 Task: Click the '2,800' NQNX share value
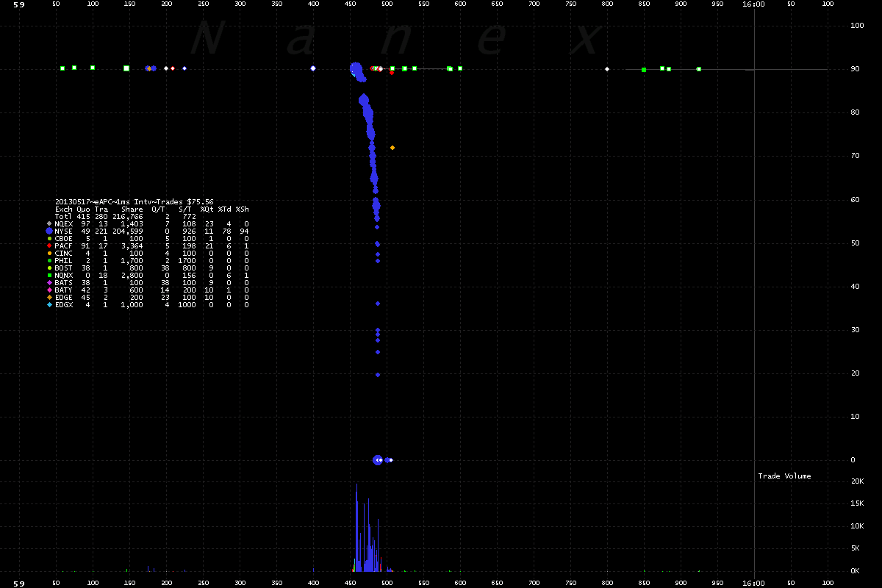coord(132,275)
